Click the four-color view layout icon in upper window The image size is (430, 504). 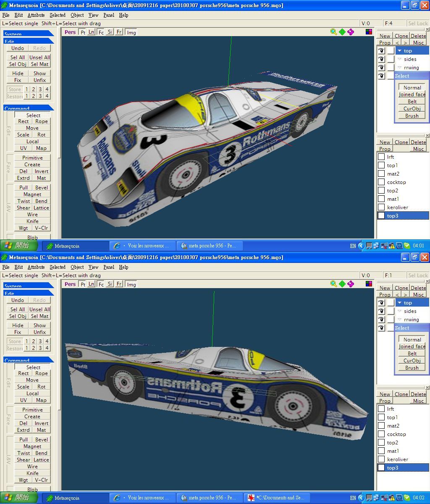tap(369, 31)
